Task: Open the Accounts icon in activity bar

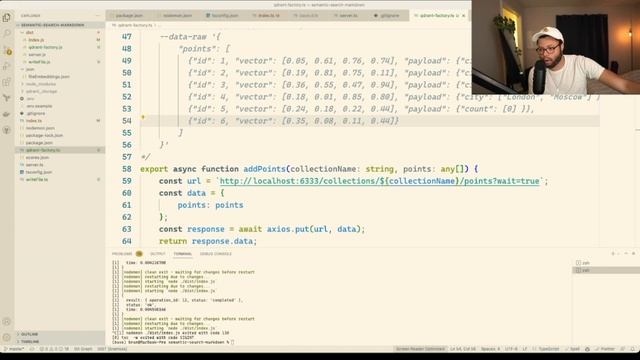Action: click(7, 322)
